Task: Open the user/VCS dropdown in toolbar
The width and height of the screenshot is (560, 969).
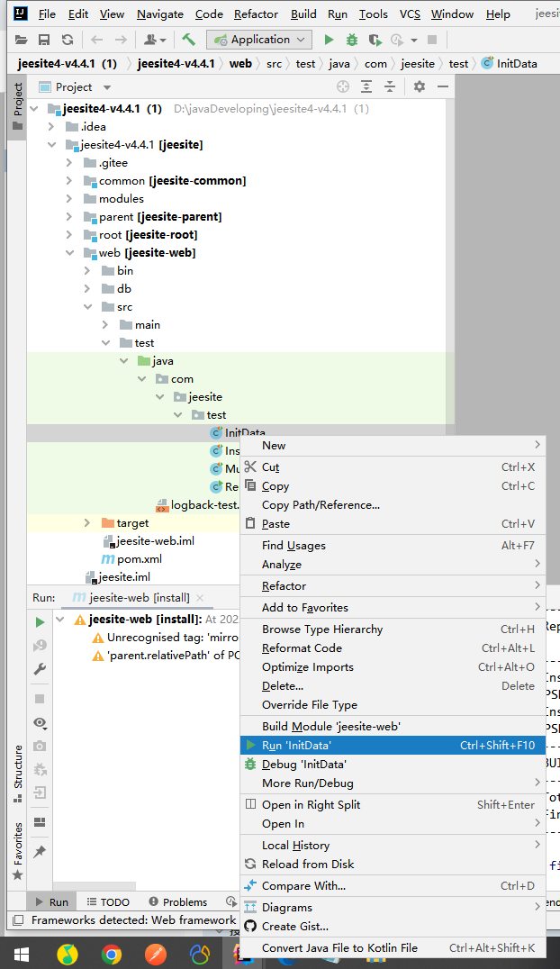Action: (155, 41)
